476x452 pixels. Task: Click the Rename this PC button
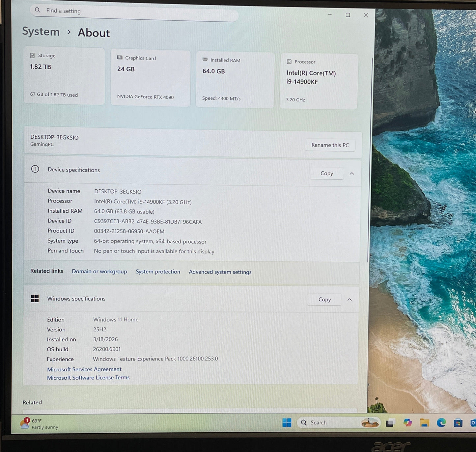click(330, 145)
